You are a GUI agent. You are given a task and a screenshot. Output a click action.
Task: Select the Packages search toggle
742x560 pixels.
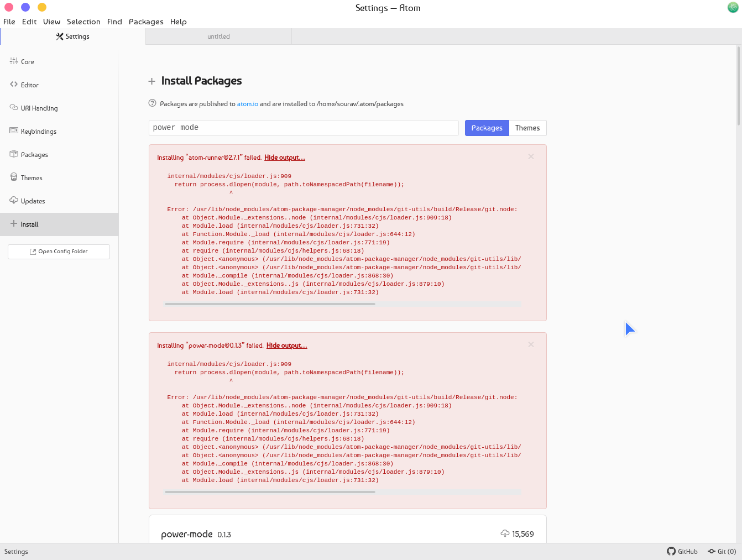487,128
